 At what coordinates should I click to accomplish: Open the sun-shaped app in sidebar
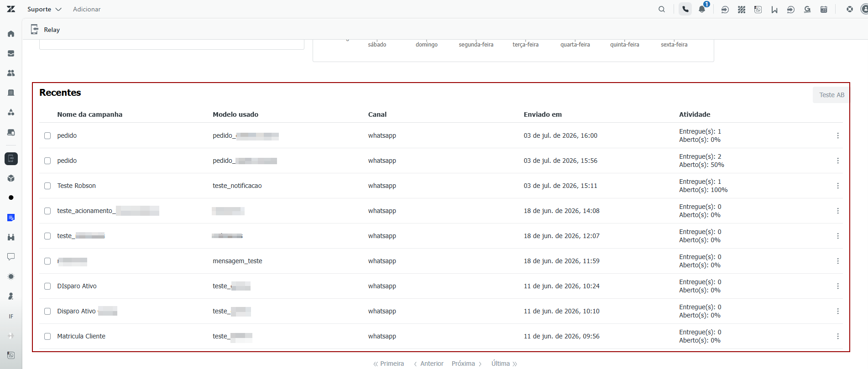click(11, 276)
